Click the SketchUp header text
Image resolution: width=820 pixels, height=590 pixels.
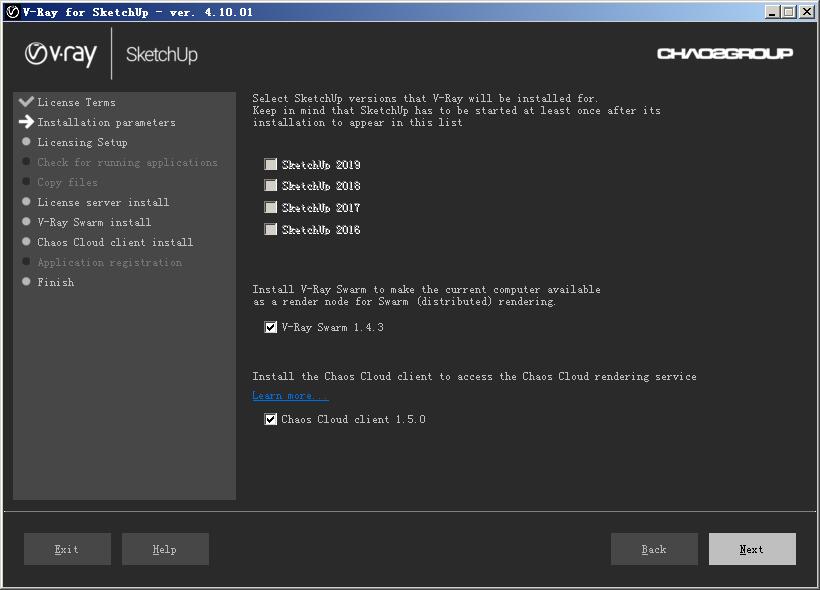point(162,54)
